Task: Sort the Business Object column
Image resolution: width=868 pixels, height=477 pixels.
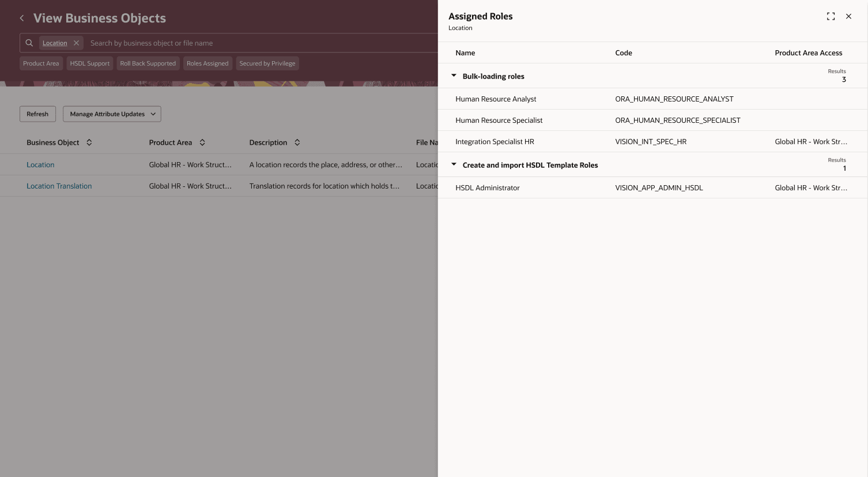Action: pyautogui.click(x=89, y=142)
